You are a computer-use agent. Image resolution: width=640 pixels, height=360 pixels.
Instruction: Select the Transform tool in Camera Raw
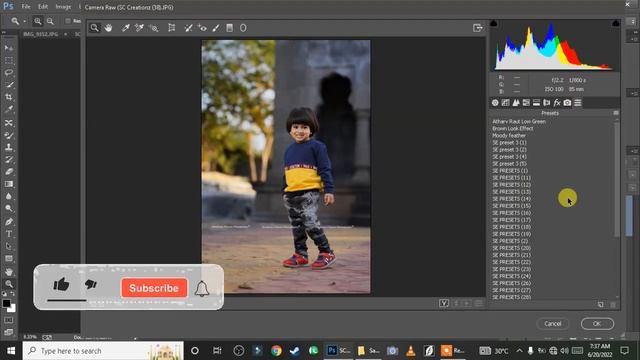point(172,28)
